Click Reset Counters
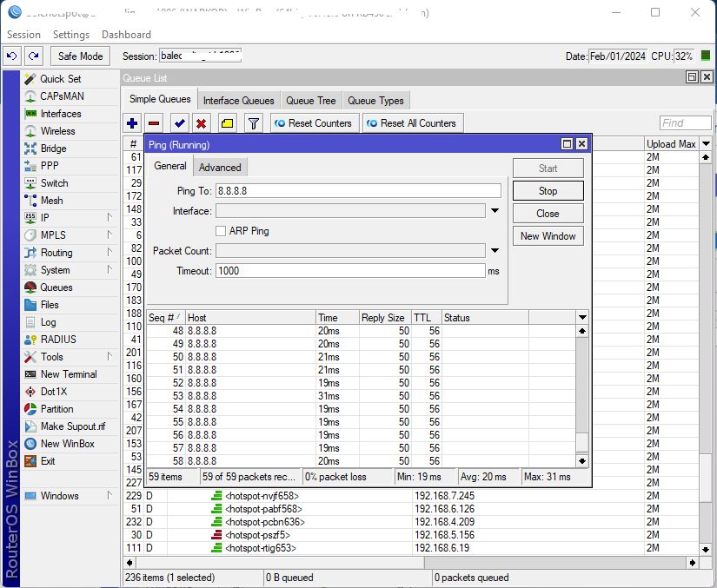717x588 pixels. point(314,123)
